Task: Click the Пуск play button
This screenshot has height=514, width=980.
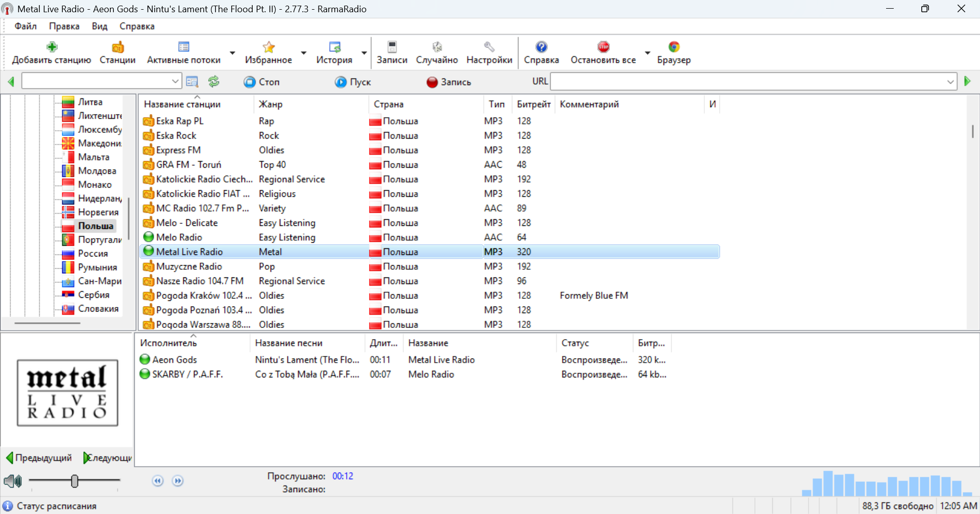Action: 353,82
